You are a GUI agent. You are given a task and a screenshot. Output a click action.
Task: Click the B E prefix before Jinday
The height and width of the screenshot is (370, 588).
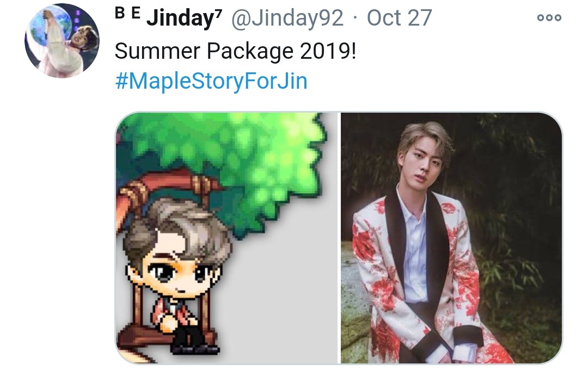point(128,13)
